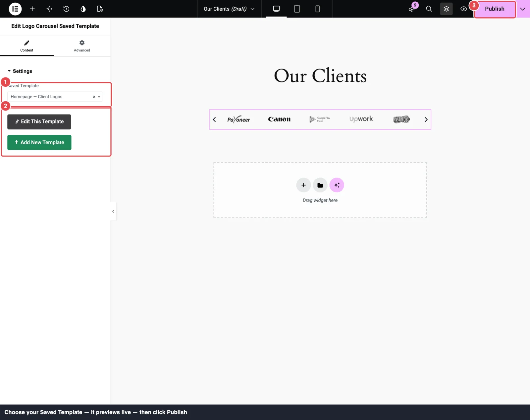The image size is (530, 420).
Task: Open the Saved Template select box
Action: coord(55,97)
